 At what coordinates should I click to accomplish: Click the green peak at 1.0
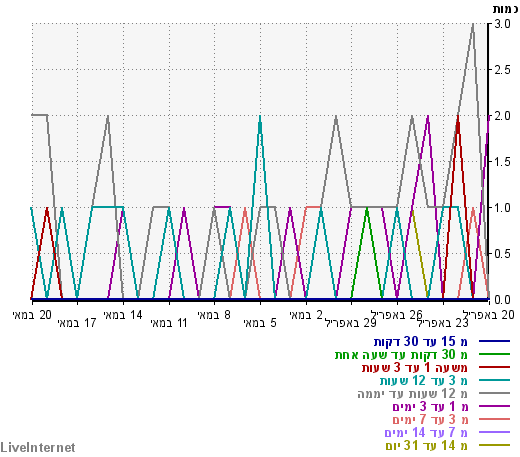click(367, 208)
